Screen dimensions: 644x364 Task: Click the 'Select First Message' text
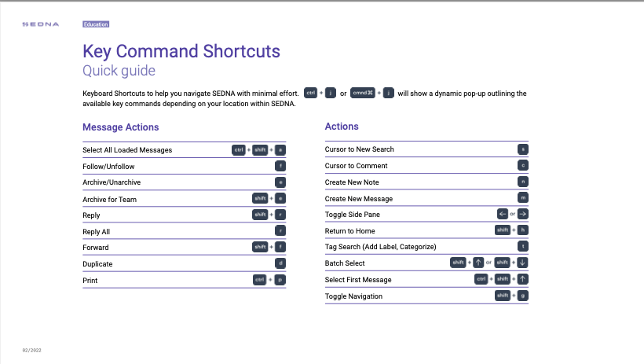point(358,280)
